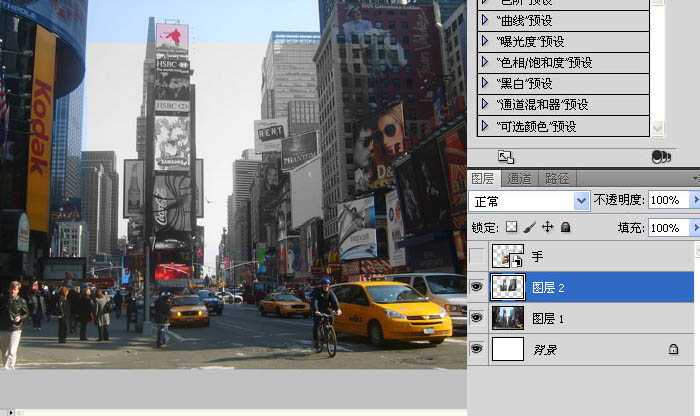This screenshot has width=700, height=416.
Task: Open the 不透明度 slider arrow
Action: click(x=695, y=201)
